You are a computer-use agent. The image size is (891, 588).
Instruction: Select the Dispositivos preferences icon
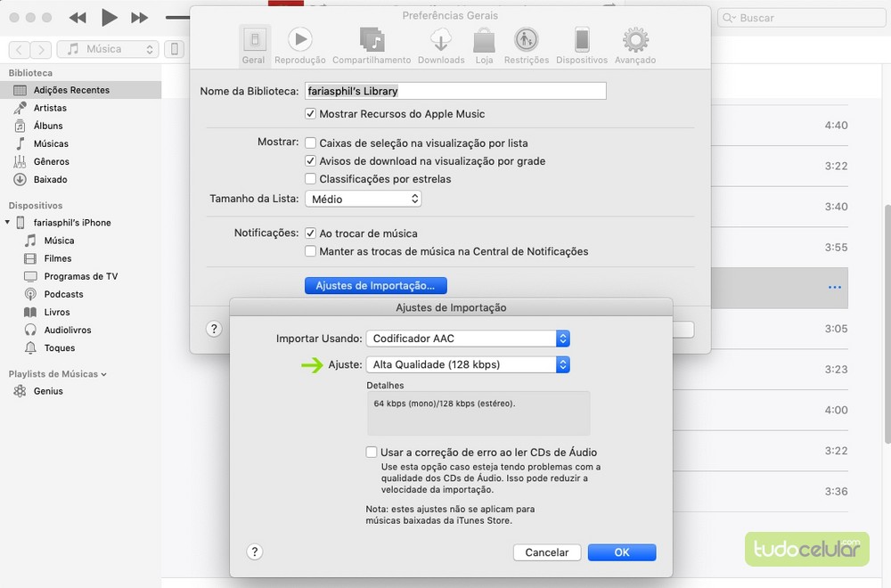[582, 40]
